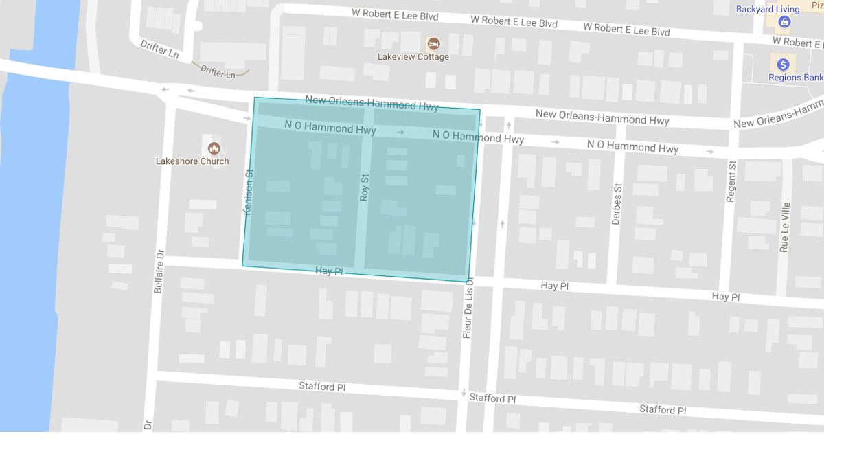Open the Regions Bank dollar sign icon
This screenshot has width=868, height=456.
click(x=784, y=64)
